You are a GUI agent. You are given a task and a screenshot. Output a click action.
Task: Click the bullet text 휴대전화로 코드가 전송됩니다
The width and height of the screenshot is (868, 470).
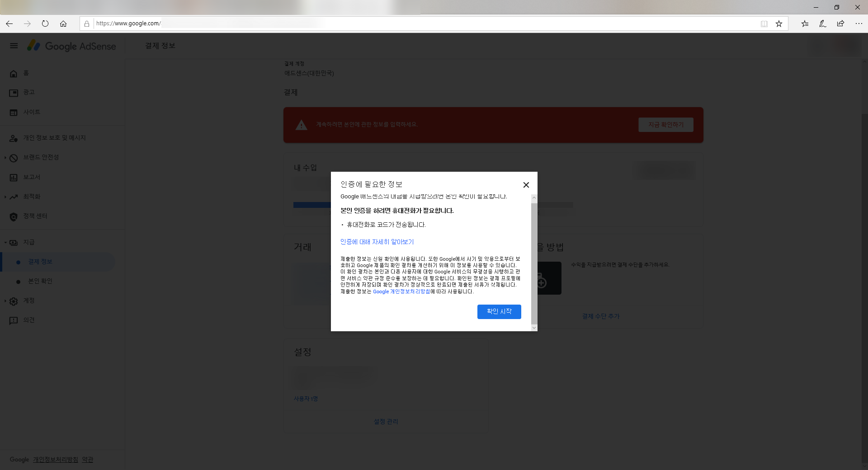click(x=386, y=225)
